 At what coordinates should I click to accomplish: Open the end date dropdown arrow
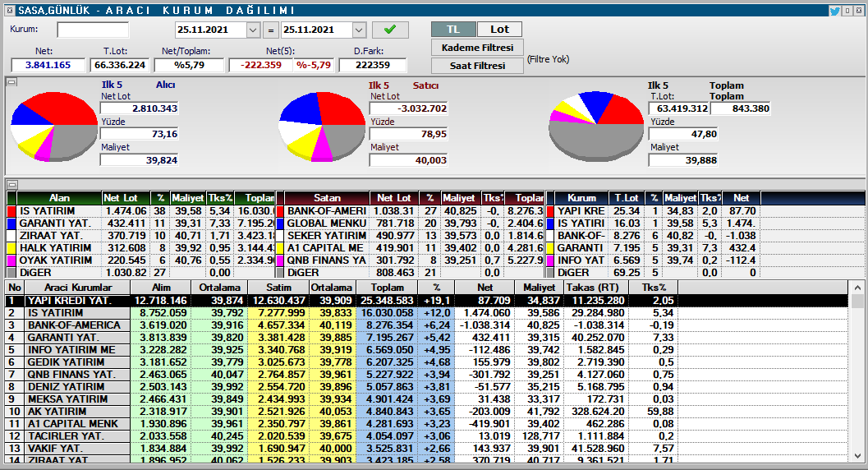tap(359, 30)
